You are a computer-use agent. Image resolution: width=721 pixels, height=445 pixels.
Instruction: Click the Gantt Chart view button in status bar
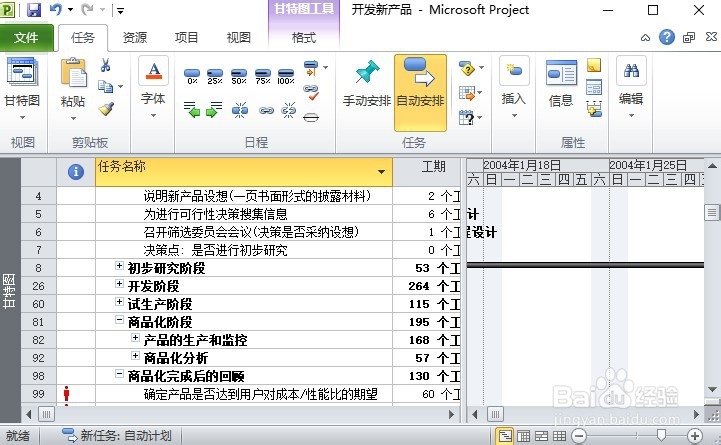[505, 436]
